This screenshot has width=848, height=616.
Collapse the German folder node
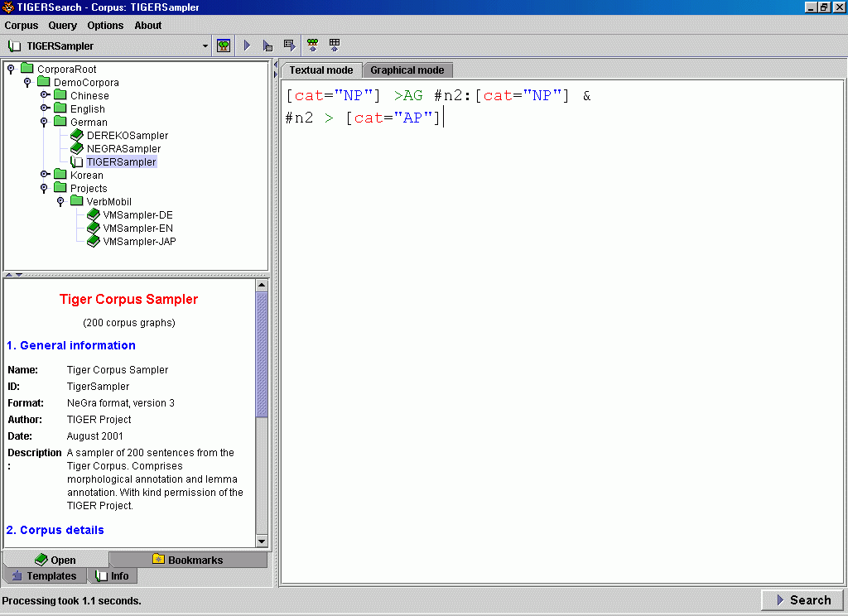[x=44, y=122]
